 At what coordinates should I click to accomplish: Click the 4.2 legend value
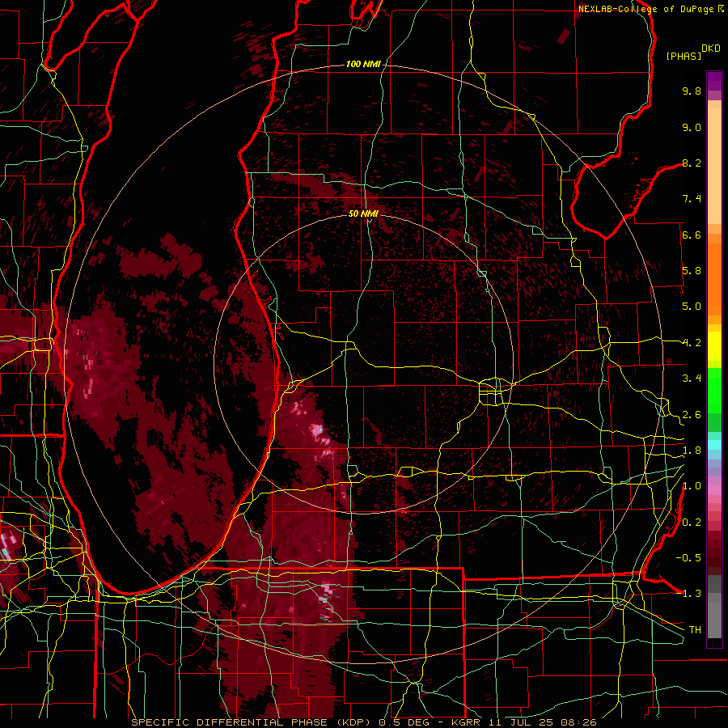click(692, 343)
